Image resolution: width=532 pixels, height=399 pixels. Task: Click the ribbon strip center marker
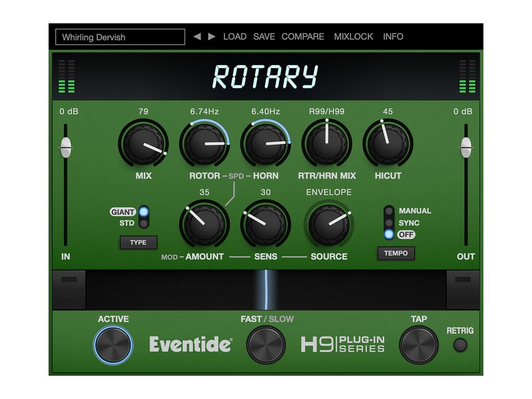coord(265,289)
